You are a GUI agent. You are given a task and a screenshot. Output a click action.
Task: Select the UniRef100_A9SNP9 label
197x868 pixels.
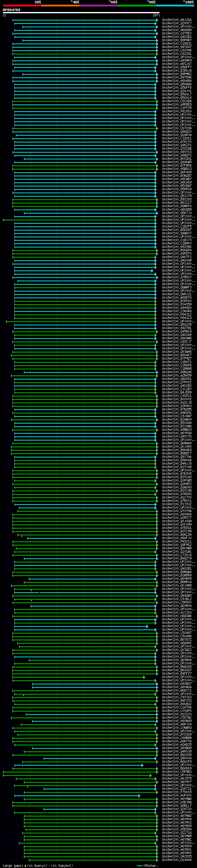click(176, 60)
